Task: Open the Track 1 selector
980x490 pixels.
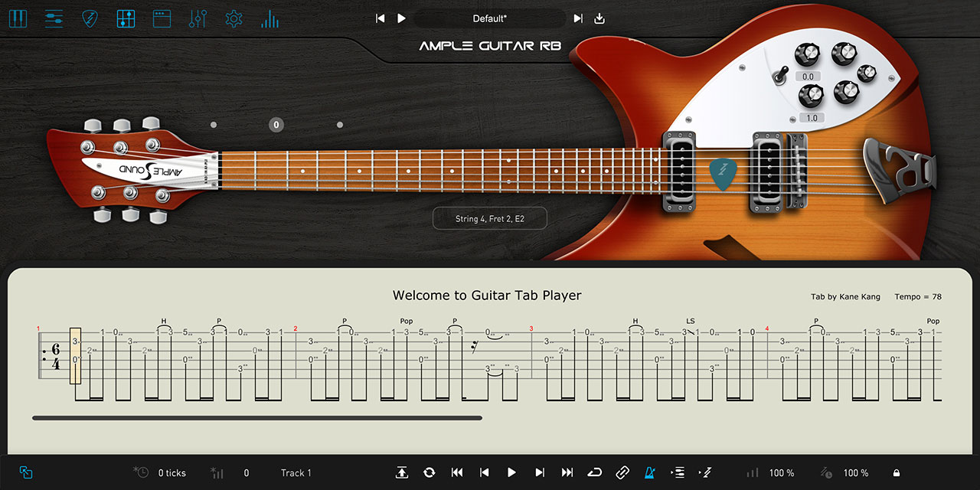Action: tap(296, 473)
